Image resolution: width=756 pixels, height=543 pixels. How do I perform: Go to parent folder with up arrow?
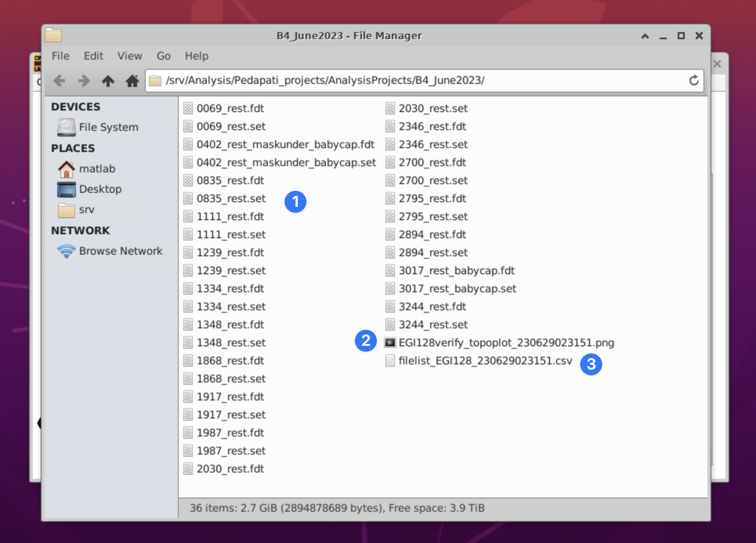coord(108,81)
